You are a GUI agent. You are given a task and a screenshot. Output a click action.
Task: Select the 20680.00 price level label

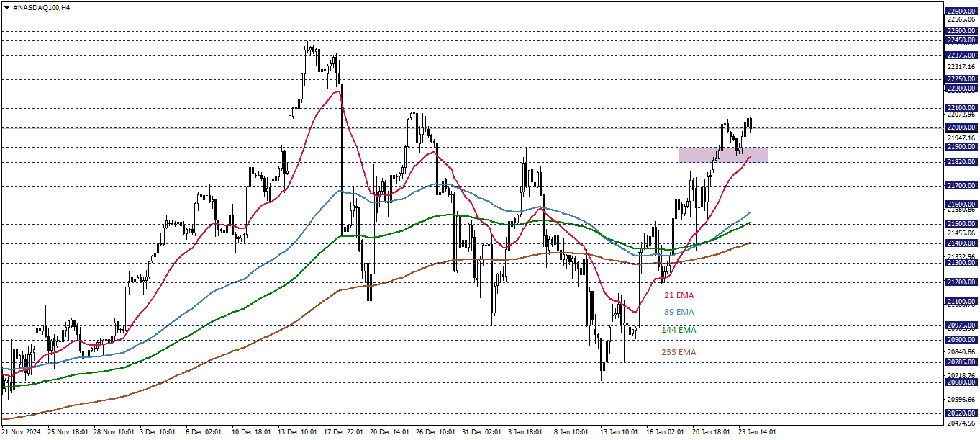[x=961, y=382]
